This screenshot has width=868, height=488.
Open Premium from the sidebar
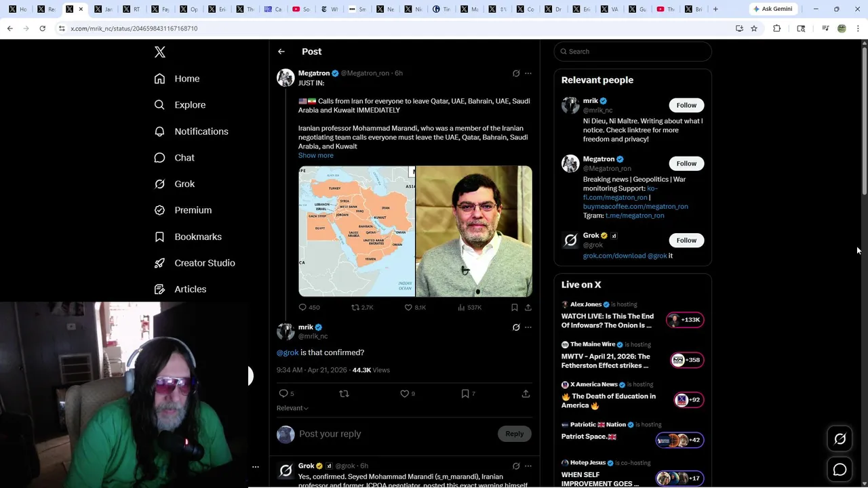coord(183,210)
